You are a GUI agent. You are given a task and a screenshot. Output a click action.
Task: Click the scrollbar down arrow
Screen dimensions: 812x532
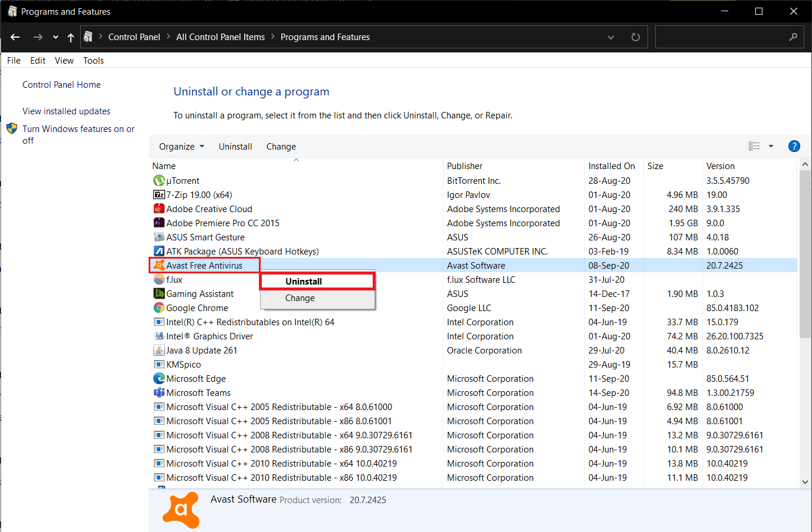pos(805,481)
